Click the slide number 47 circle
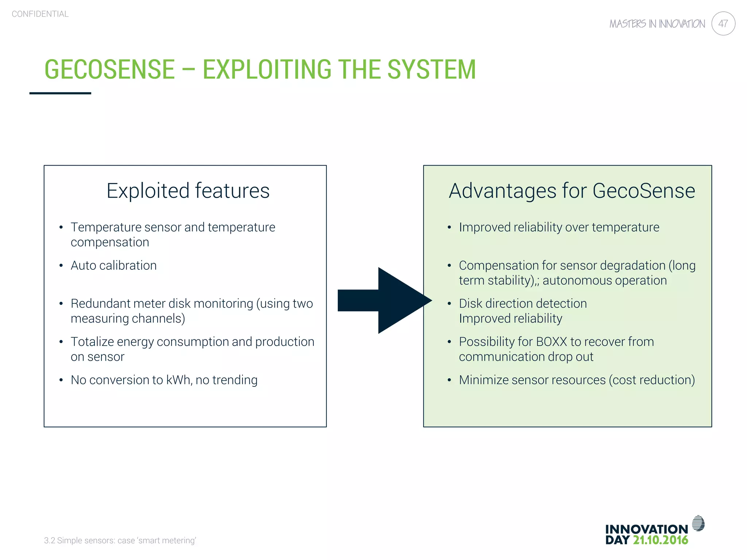Viewport: 747px width, 560px height. (x=723, y=24)
